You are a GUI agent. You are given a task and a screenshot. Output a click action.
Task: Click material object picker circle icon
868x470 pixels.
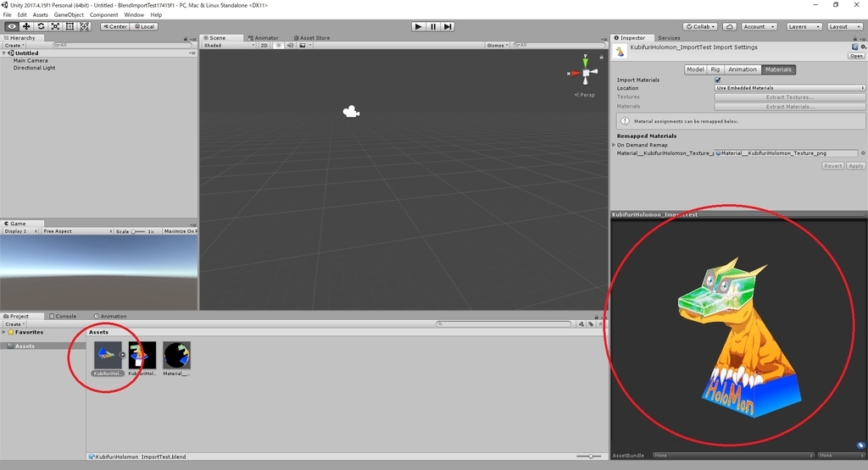point(862,153)
